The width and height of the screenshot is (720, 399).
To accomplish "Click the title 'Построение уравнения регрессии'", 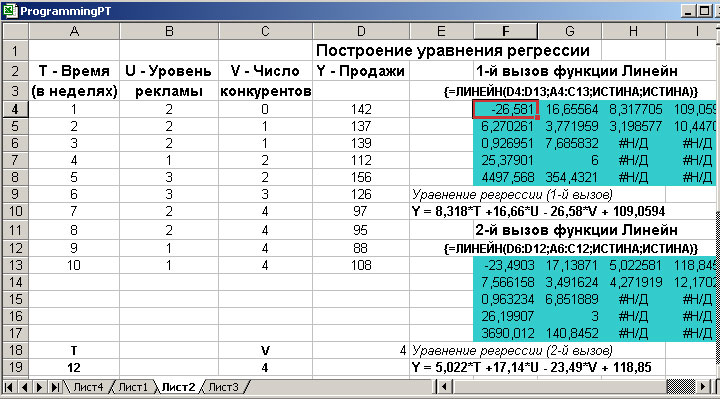I will 453,51.
